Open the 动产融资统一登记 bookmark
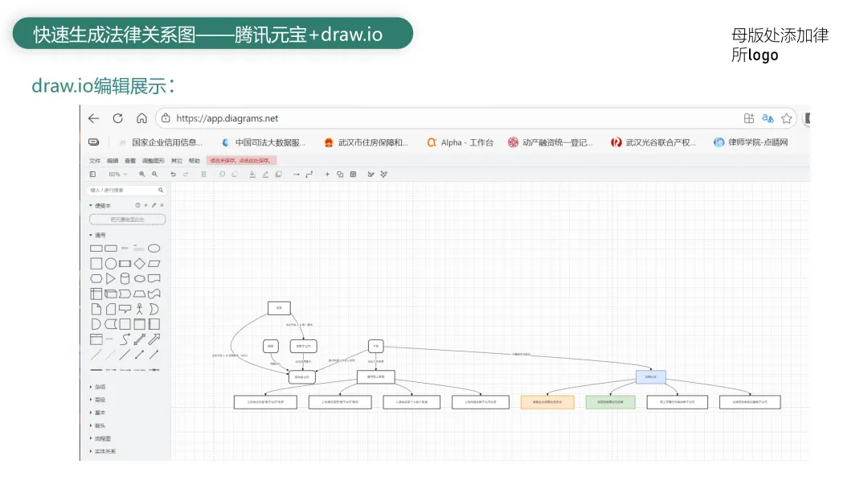The image size is (868, 489). pos(551,142)
